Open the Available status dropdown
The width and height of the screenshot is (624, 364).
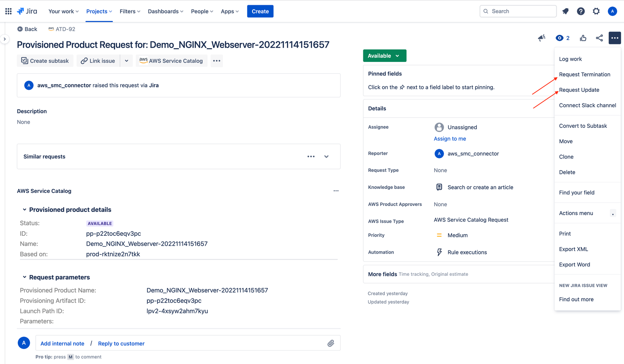pyautogui.click(x=384, y=56)
